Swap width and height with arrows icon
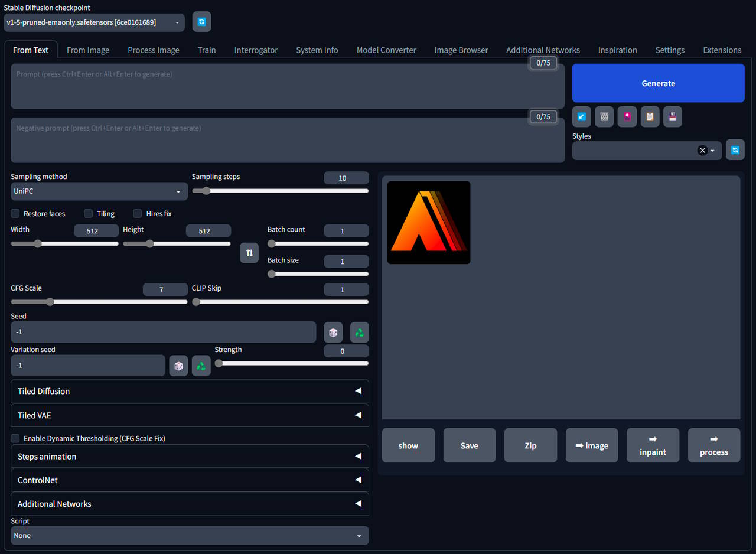 pyautogui.click(x=249, y=253)
